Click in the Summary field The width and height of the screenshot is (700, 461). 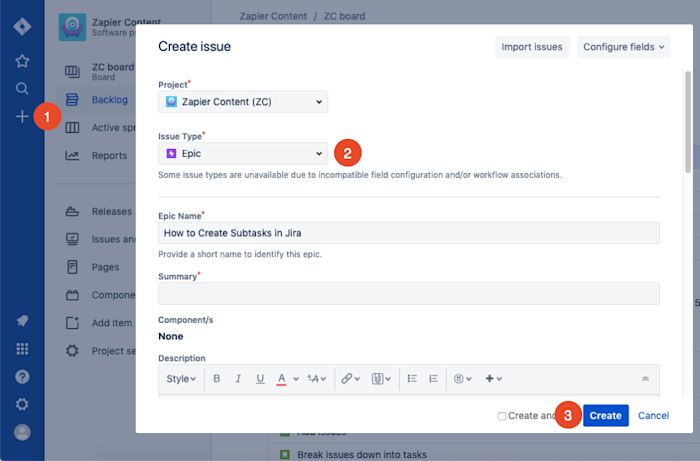408,294
